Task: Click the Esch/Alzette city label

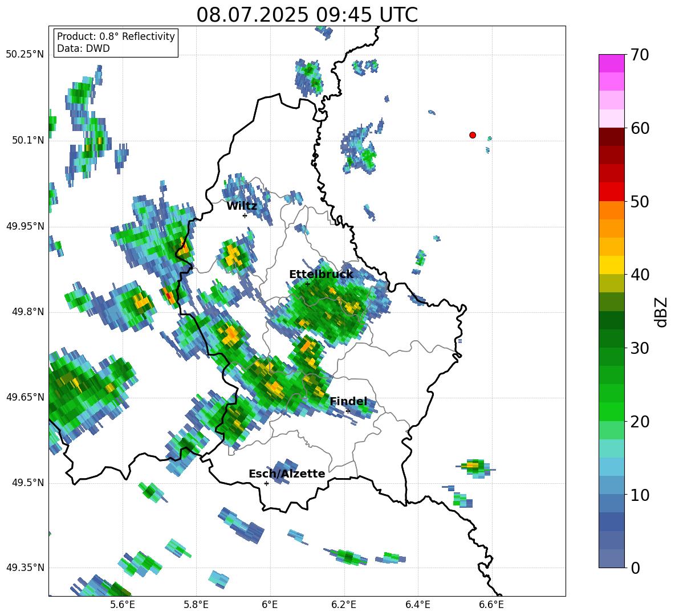Action: (x=287, y=474)
